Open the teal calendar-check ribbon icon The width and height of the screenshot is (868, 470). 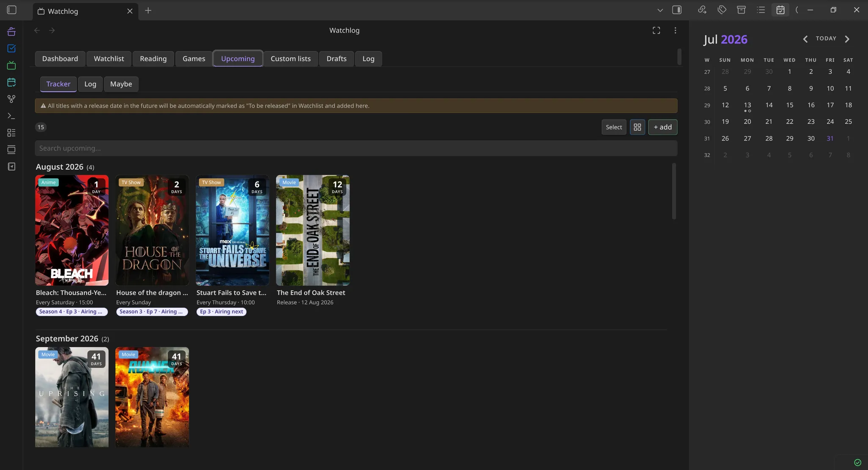coord(11,82)
